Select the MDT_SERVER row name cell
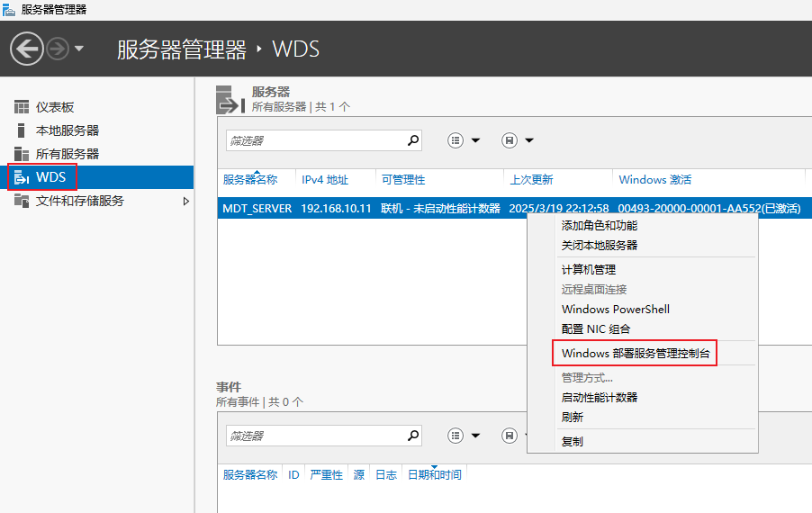Screen dimensions: 812x513 pyautogui.click(x=257, y=208)
